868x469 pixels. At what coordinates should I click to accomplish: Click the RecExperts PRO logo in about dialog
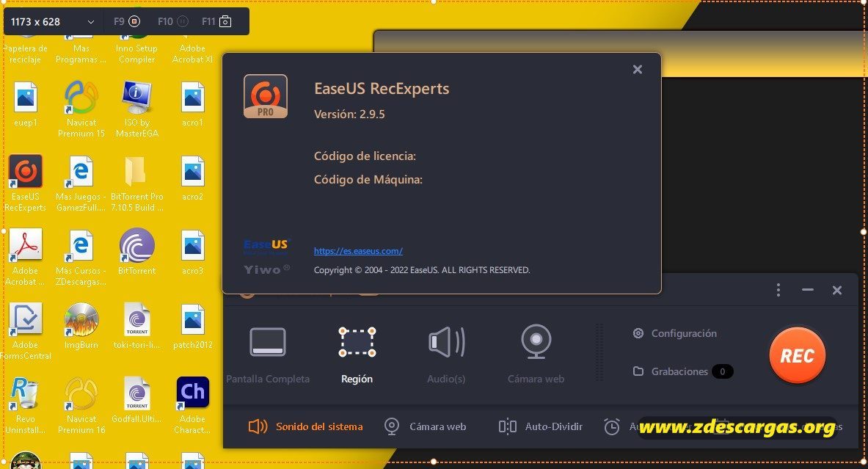(265, 96)
